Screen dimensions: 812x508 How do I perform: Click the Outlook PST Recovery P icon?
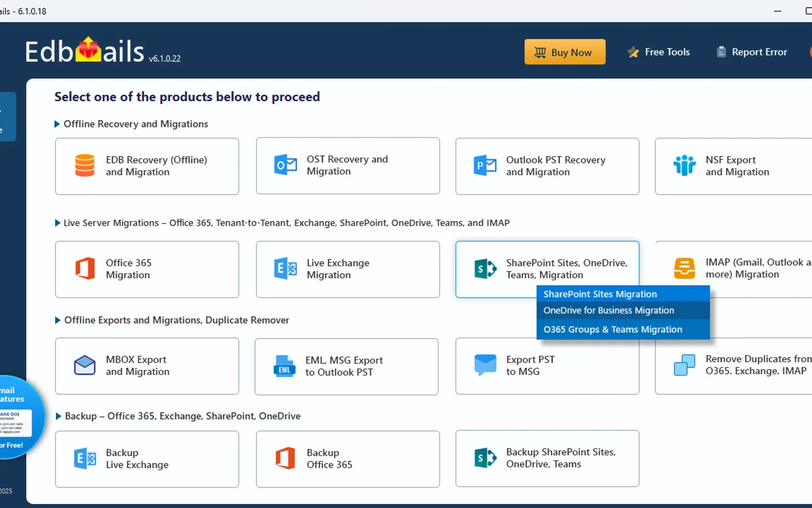[485, 166]
